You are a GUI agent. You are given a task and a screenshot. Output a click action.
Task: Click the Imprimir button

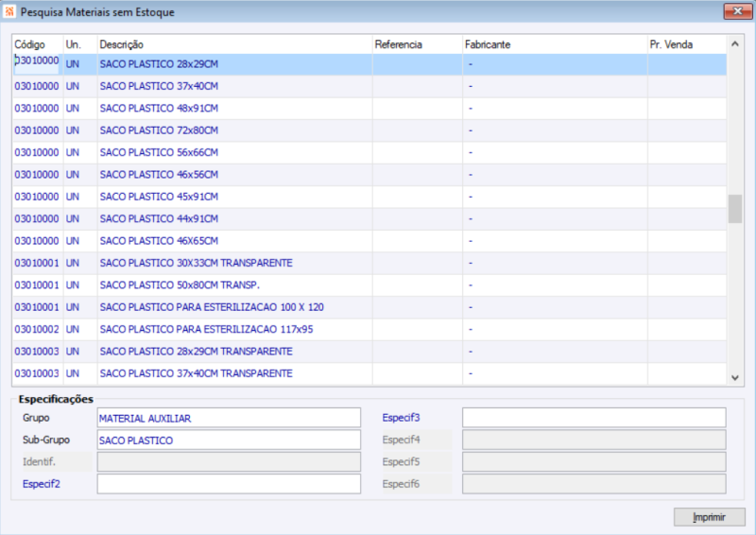point(710,517)
